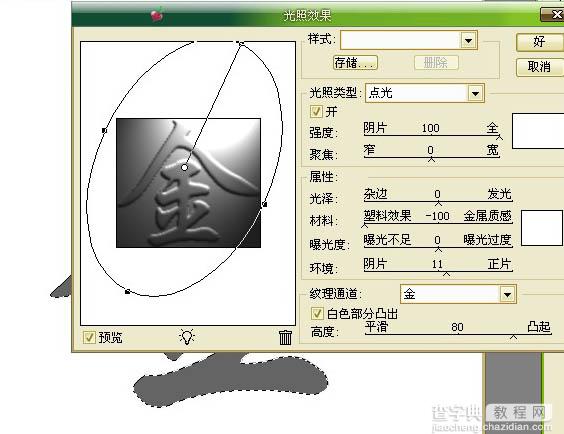Viewport: 564px width, 434px height.
Task: Click the 金 preview thumbnail image
Action: (x=188, y=183)
